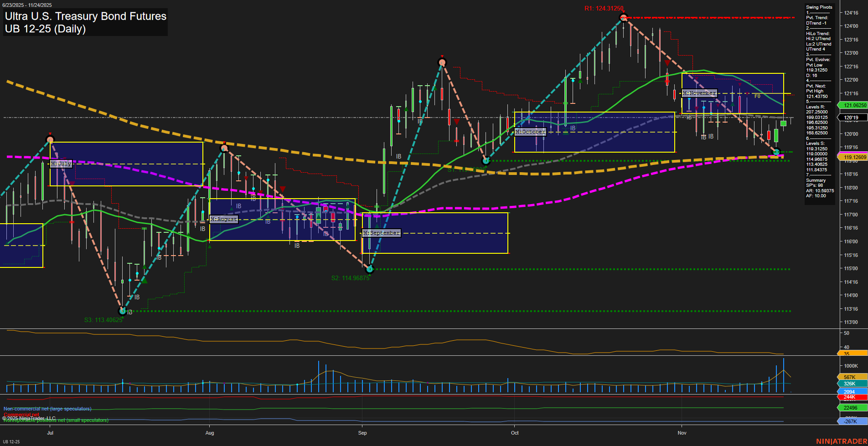Image resolution: width=868 pixels, height=446 pixels.
Task: Select the M:November month label
Action: (x=699, y=93)
